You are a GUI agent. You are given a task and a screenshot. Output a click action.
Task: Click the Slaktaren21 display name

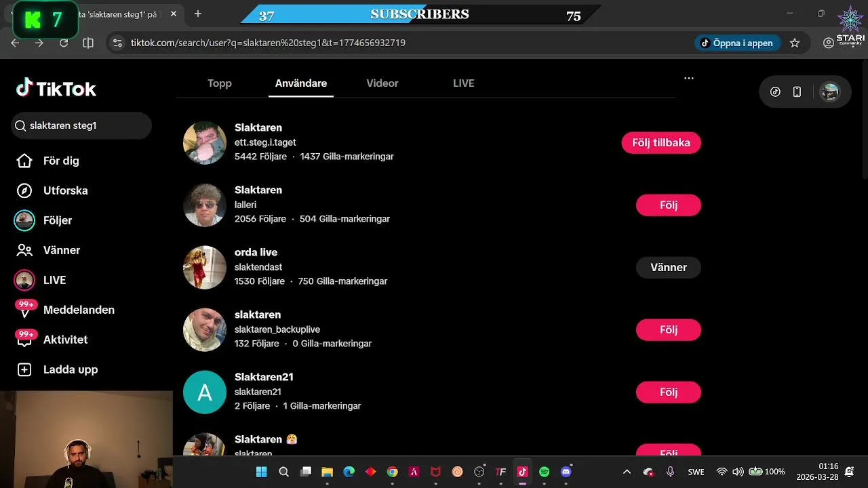coord(264,377)
